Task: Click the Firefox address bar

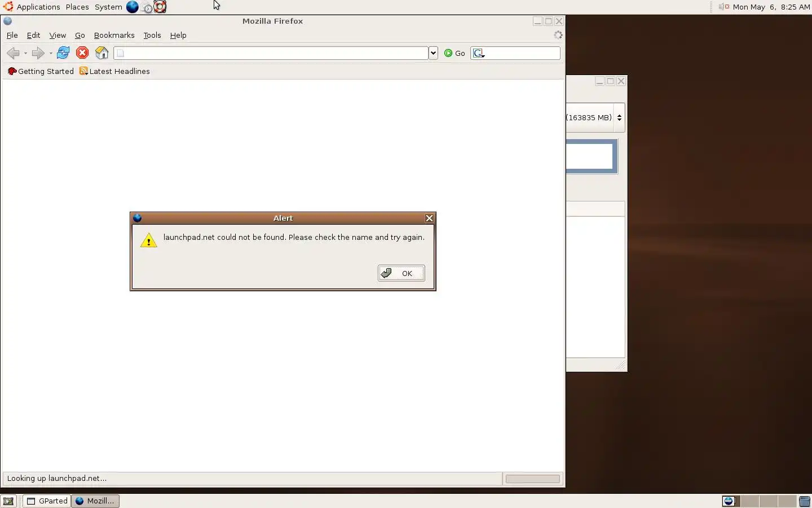Action: 271,53
